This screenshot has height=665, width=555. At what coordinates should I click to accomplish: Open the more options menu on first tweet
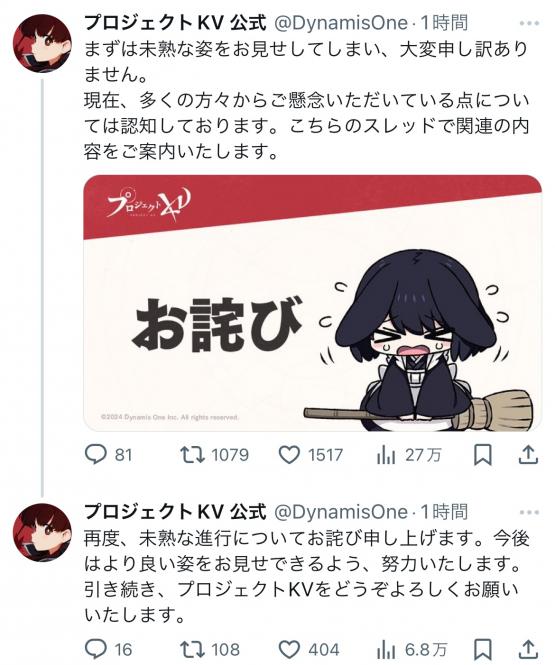click(529, 23)
